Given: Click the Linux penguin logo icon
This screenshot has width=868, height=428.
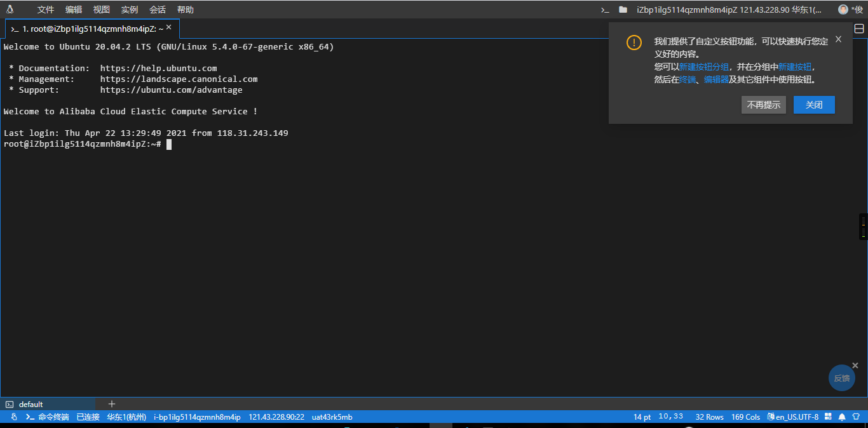Looking at the screenshot, I should coord(10,10).
